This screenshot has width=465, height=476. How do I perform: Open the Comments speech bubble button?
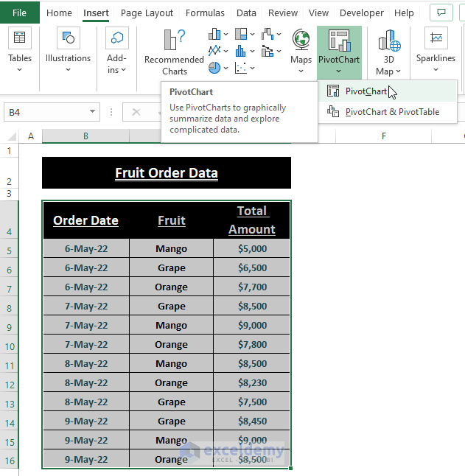click(441, 13)
